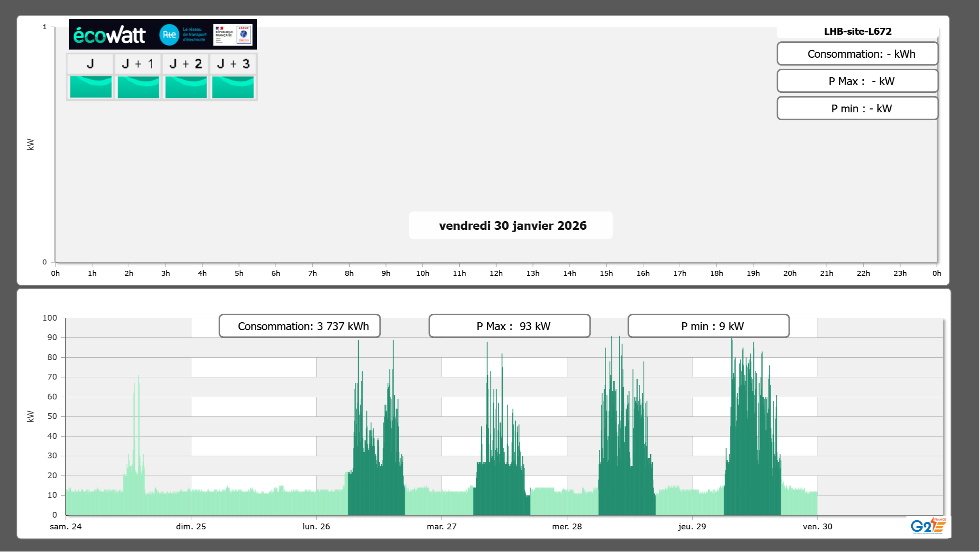Click the G2E France logo

pyautogui.click(x=928, y=526)
